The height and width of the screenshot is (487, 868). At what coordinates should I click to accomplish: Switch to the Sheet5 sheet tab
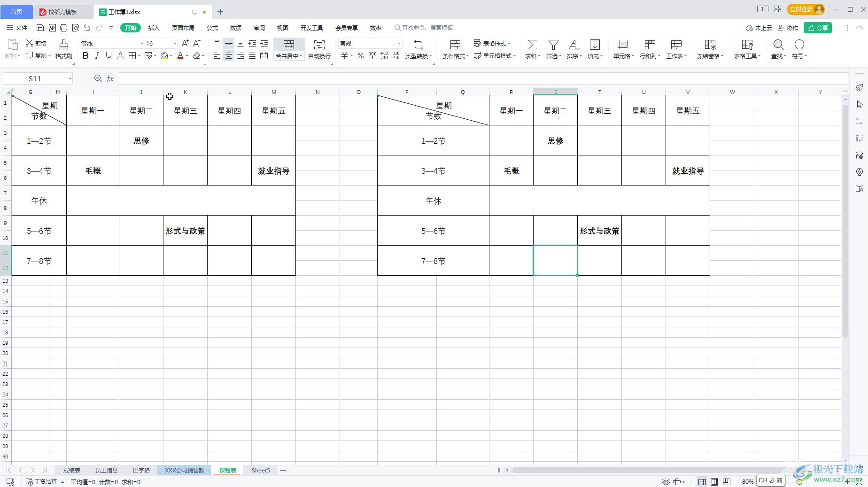(x=261, y=470)
